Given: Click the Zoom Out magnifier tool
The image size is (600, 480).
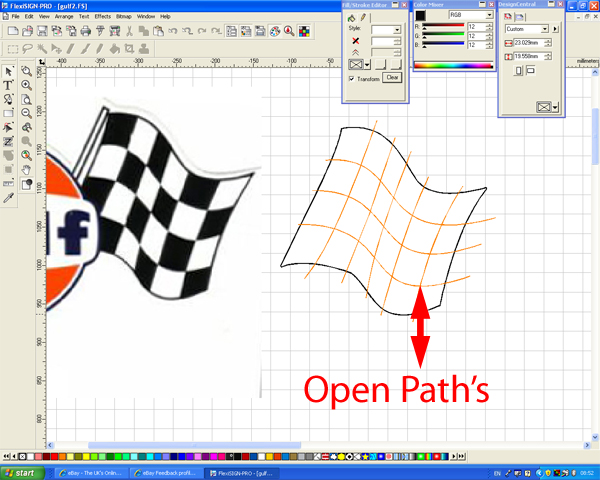Looking at the screenshot, I should coord(26,113).
